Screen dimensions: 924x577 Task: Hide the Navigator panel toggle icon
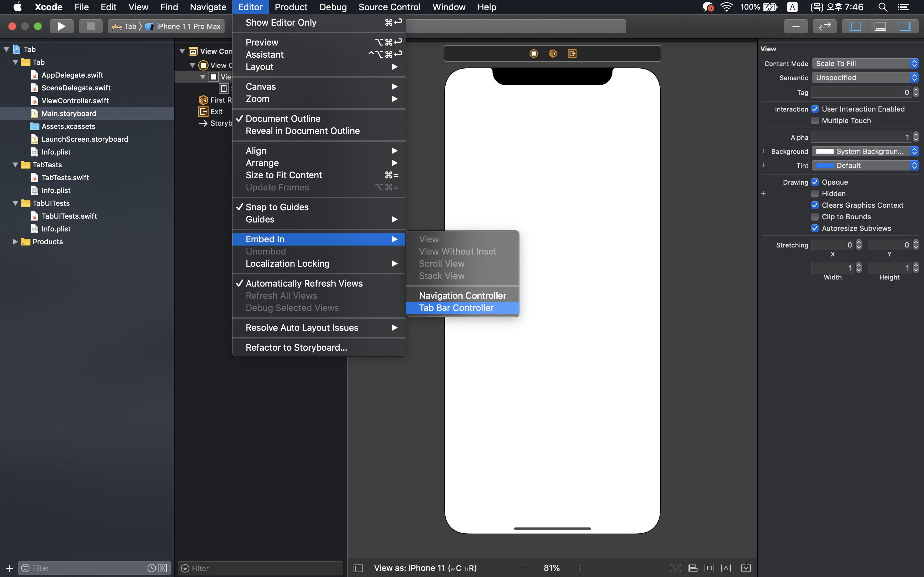855,26
